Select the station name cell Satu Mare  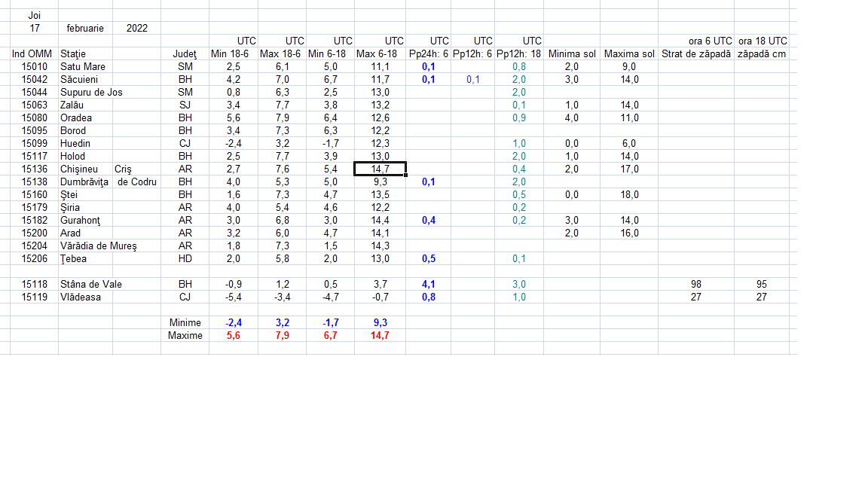(x=82, y=66)
